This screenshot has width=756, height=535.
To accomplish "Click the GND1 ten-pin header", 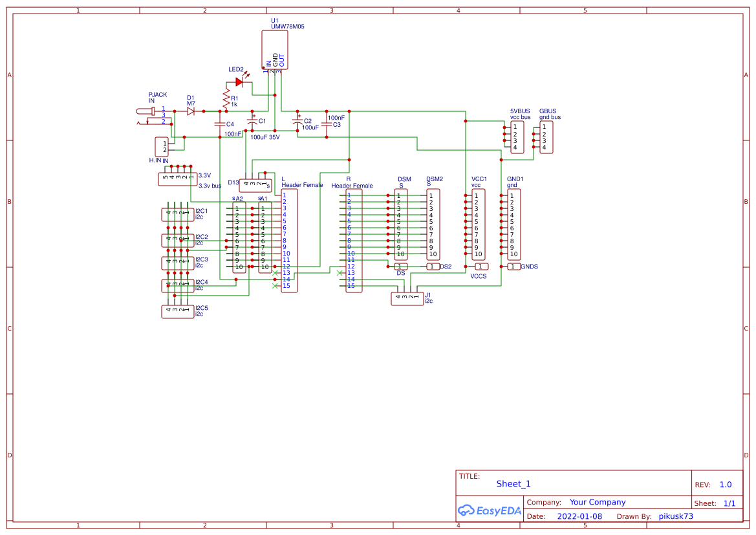I will pos(514,225).
